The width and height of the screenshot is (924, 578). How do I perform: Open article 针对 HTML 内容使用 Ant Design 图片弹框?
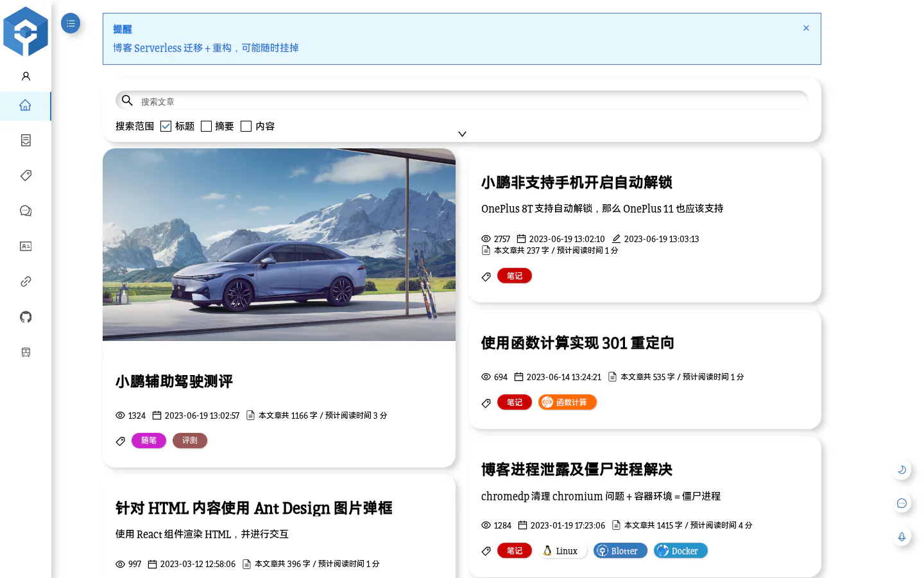click(253, 508)
